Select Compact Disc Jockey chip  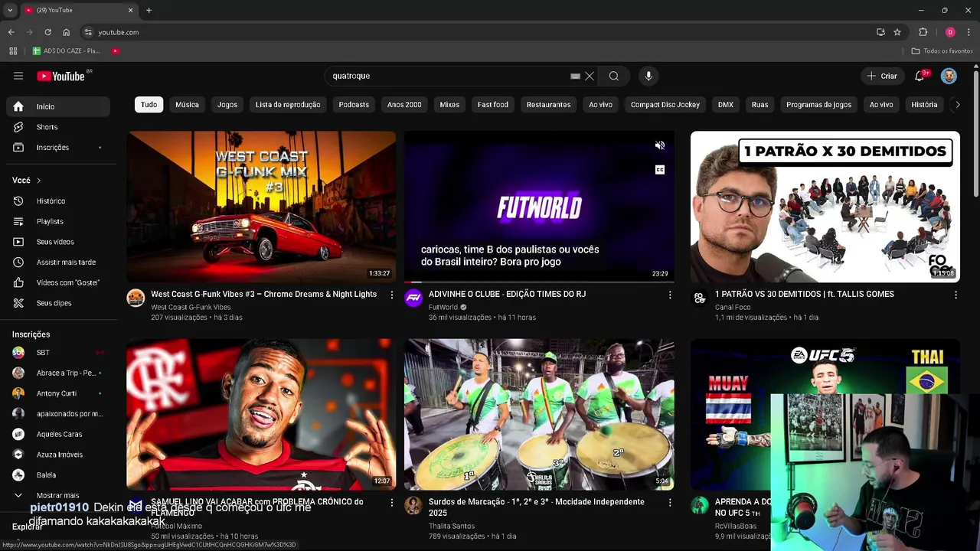pyautogui.click(x=665, y=105)
